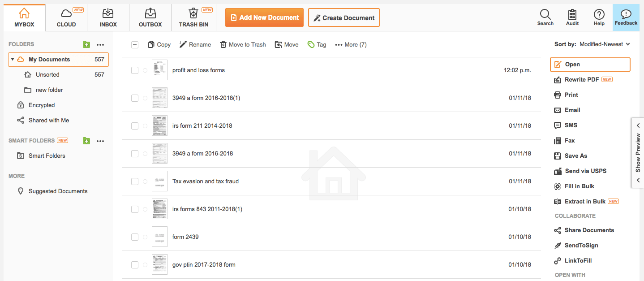Open the Sort by Modified-Newest dropdown
This screenshot has height=281, width=644.
point(605,44)
